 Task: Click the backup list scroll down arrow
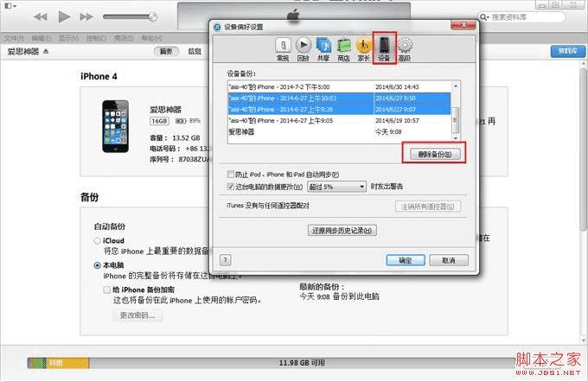coord(455,138)
